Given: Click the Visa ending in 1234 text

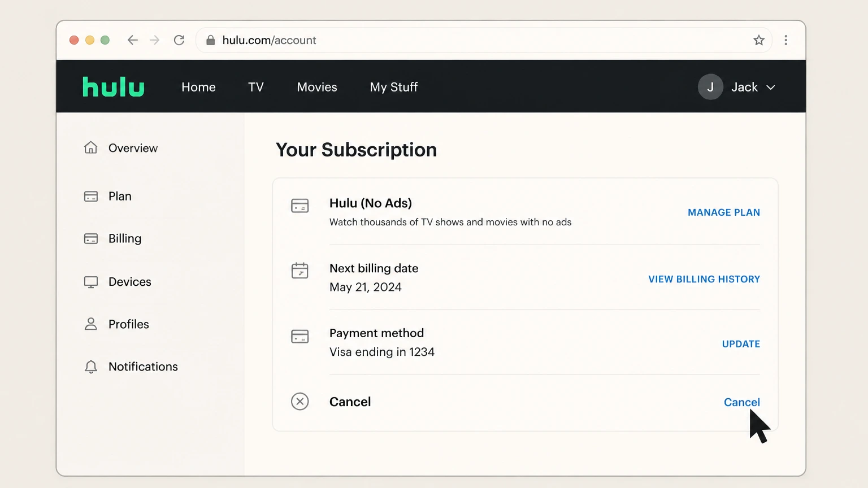Looking at the screenshot, I should [382, 352].
